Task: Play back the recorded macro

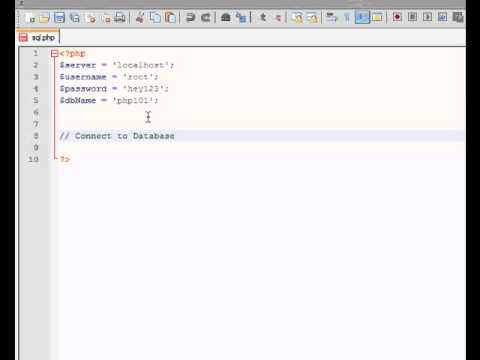Action: point(427,18)
